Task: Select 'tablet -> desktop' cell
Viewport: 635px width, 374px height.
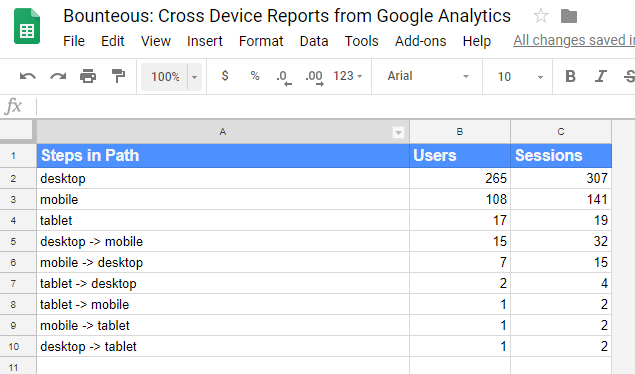Action: click(223, 284)
